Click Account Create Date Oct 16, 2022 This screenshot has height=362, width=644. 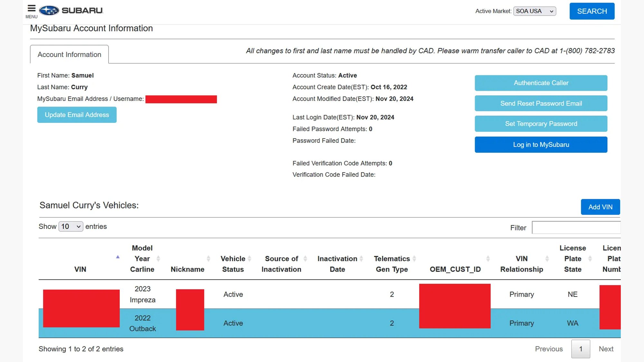coord(350,87)
